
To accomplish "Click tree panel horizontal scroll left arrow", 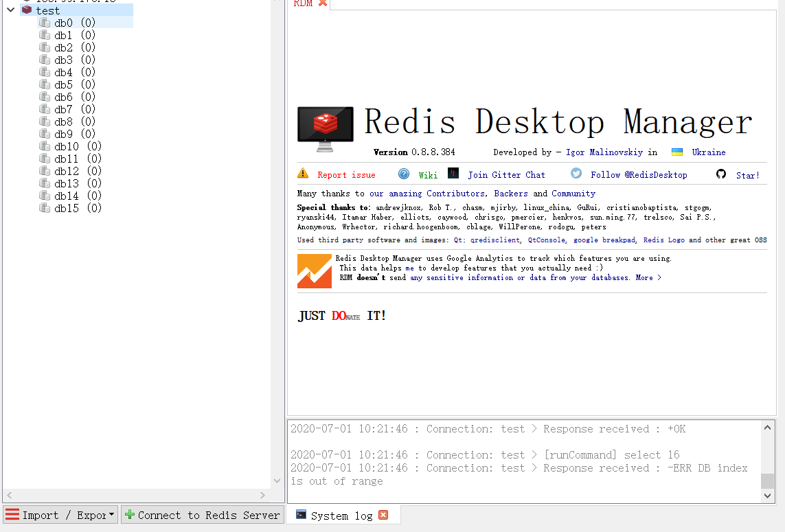I will [10, 495].
